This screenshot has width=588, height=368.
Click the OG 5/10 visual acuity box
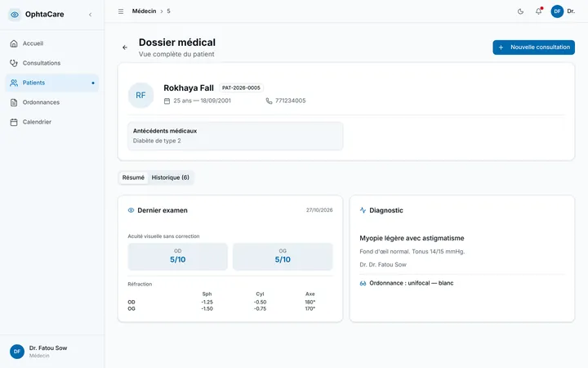(x=283, y=257)
